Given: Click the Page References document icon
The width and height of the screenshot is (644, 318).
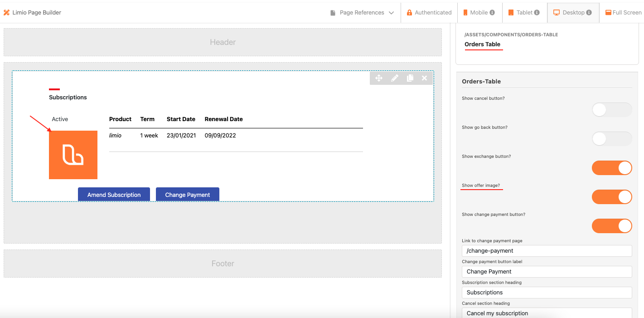Looking at the screenshot, I should (333, 13).
